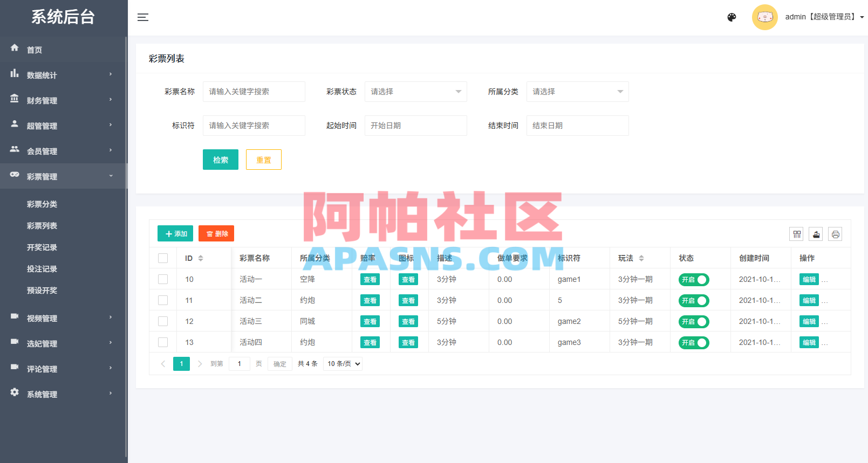The height and width of the screenshot is (463, 868).
Task: Click the 删除 delete button
Action: tap(216, 233)
